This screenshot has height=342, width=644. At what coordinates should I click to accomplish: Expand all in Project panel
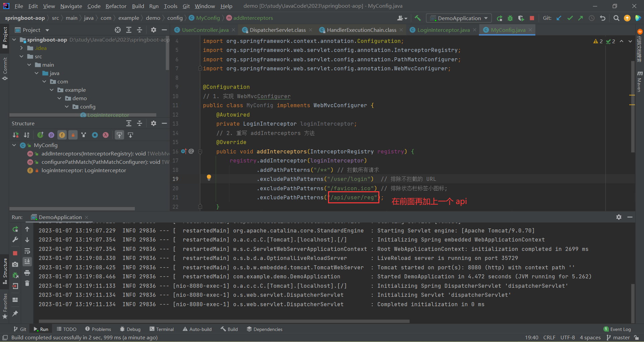[128, 30]
